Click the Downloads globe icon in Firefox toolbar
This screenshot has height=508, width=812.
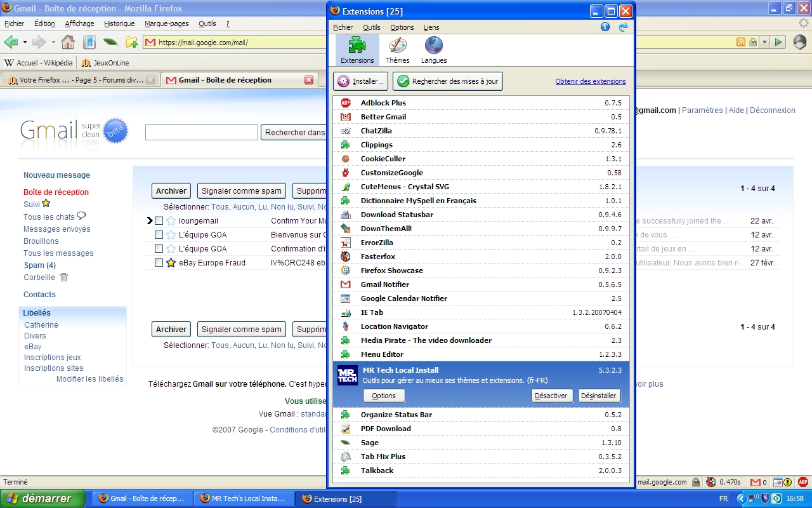click(799, 43)
